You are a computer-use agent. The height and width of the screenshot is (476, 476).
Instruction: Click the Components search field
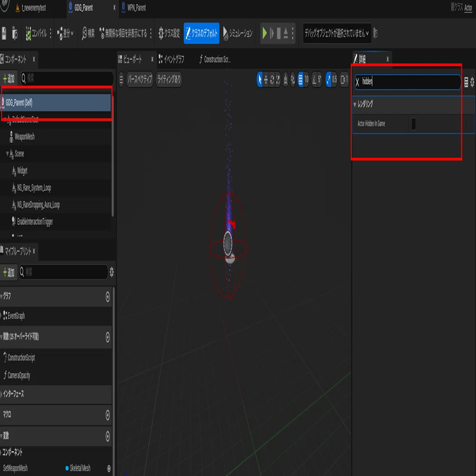(x=67, y=78)
